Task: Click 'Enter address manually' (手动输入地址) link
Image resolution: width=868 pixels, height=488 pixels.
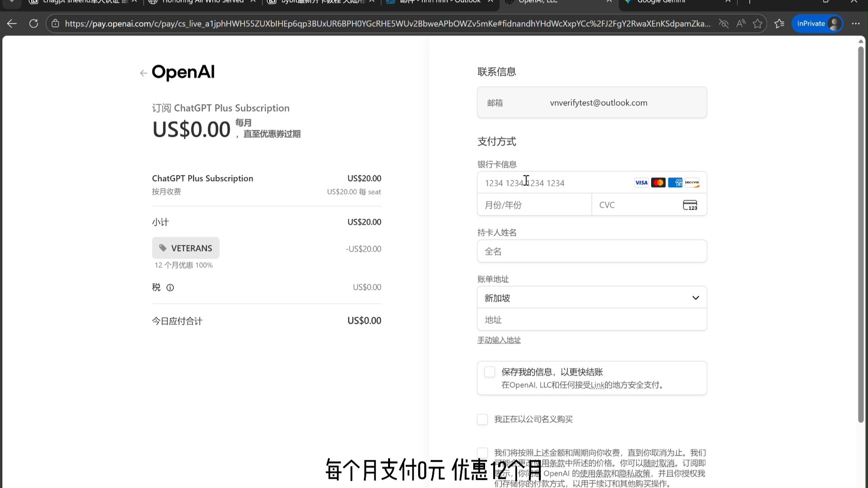Action: click(499, 340)
